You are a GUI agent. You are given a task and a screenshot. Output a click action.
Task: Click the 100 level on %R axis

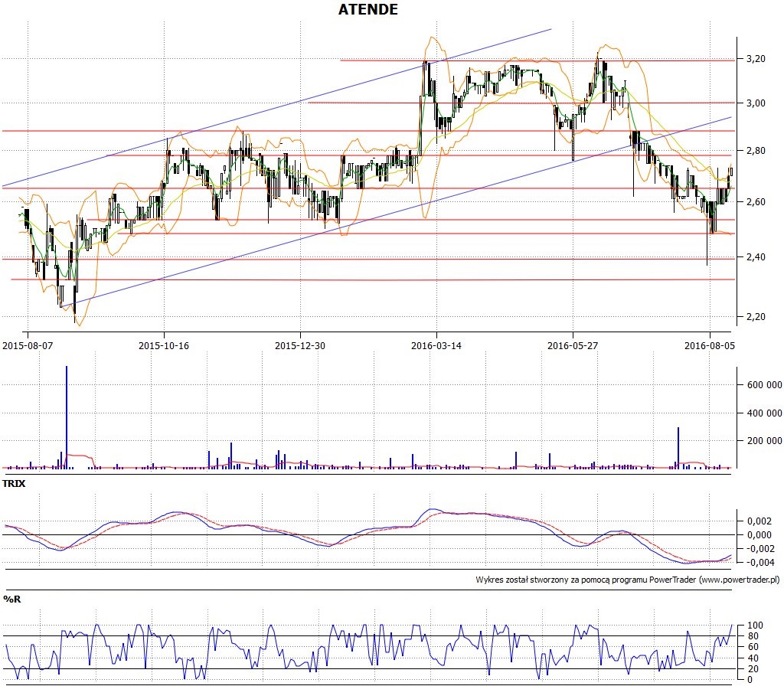pos(755,626)
